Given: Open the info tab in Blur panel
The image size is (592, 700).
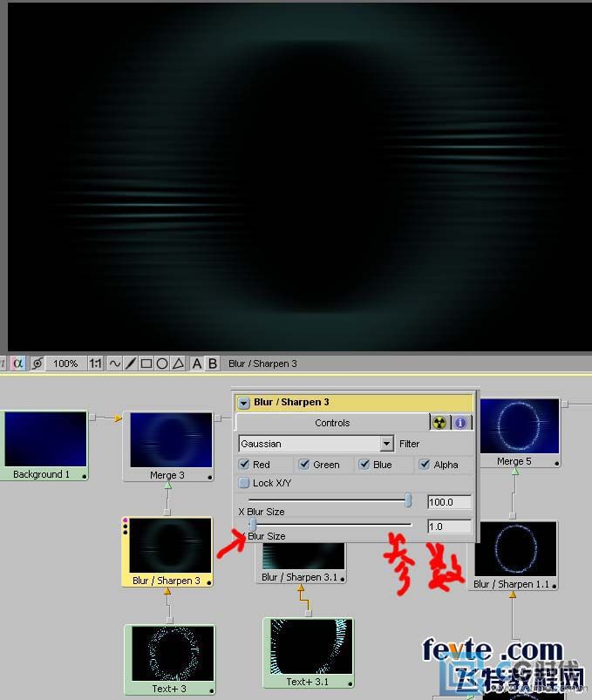Looking at the screenshot, I should click(x=460, y=422).
